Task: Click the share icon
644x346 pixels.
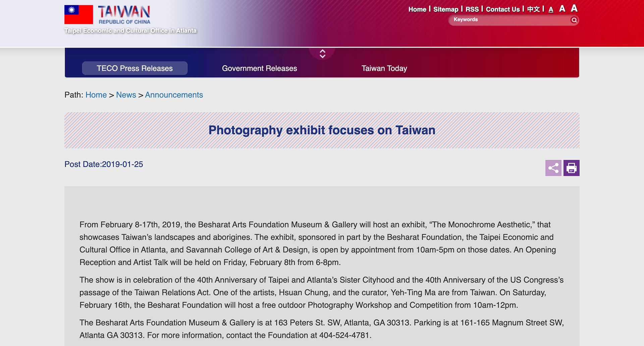Action: pos(553,168)
